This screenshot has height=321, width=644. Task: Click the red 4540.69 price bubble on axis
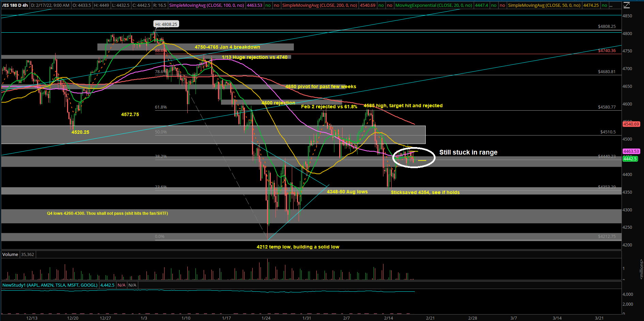tap(631, 124)
